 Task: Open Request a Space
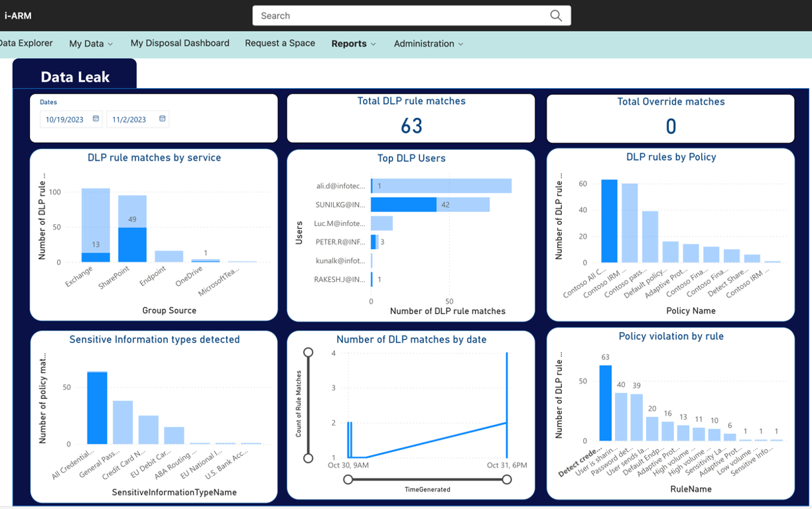click(279, 43)
